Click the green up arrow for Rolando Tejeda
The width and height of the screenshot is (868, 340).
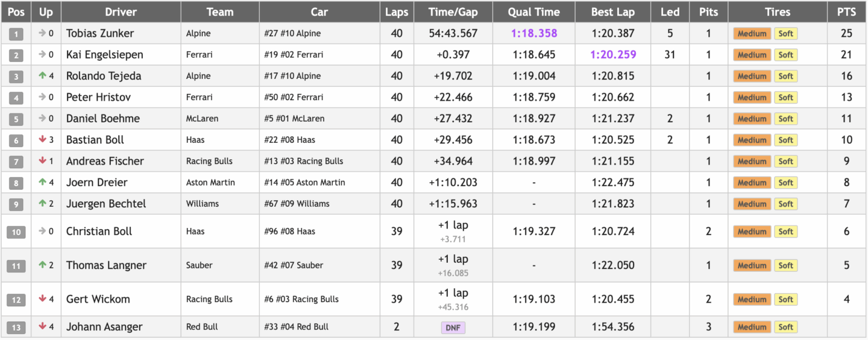click(x=42, y=76)
